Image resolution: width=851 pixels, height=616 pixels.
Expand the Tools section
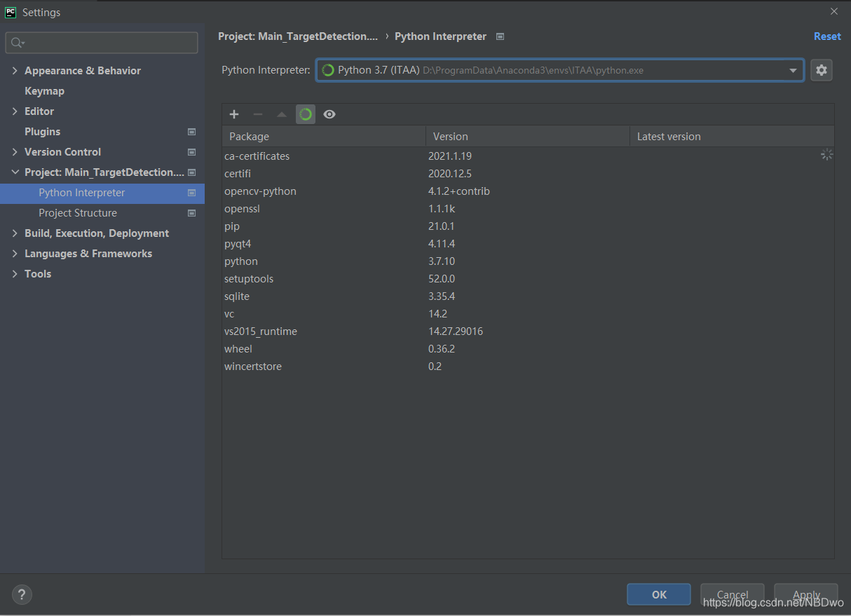15,274
